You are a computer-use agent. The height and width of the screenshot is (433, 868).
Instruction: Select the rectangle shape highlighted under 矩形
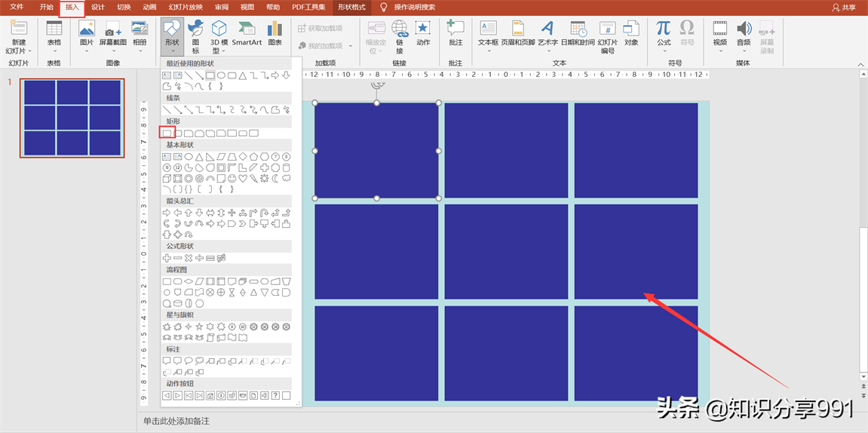[x=167, y=133]
